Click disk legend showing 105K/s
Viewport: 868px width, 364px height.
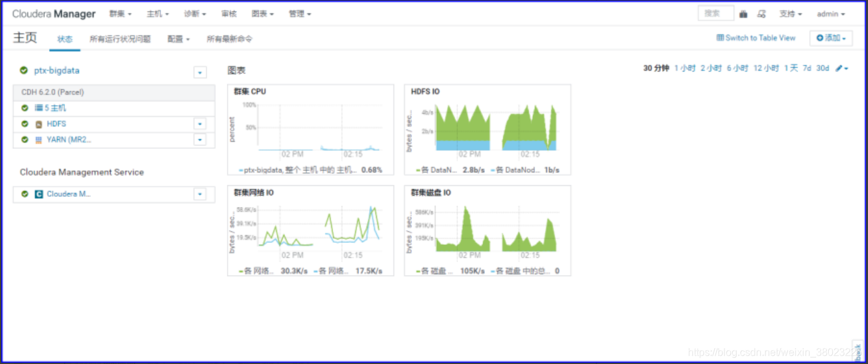450,271
